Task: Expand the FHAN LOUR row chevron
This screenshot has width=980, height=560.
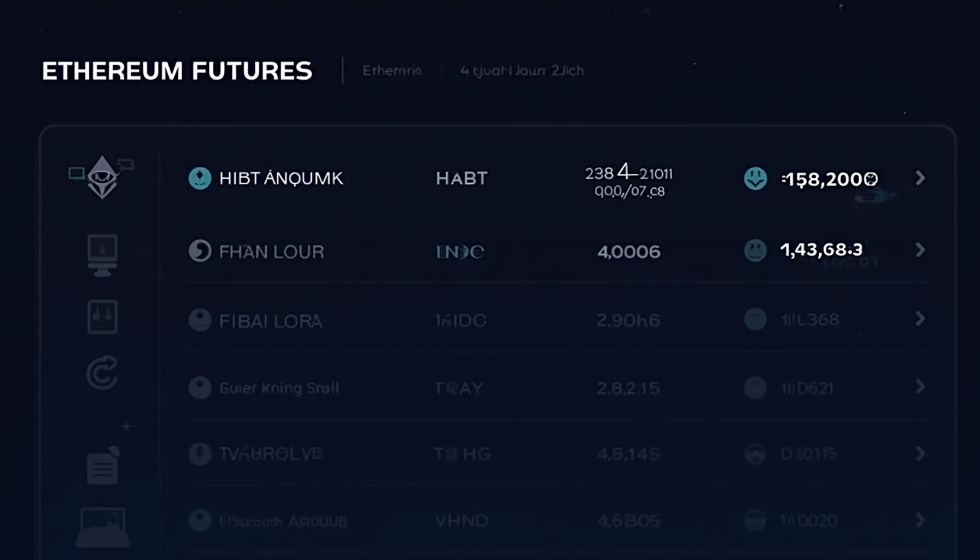Action: (x=920, y=250)
